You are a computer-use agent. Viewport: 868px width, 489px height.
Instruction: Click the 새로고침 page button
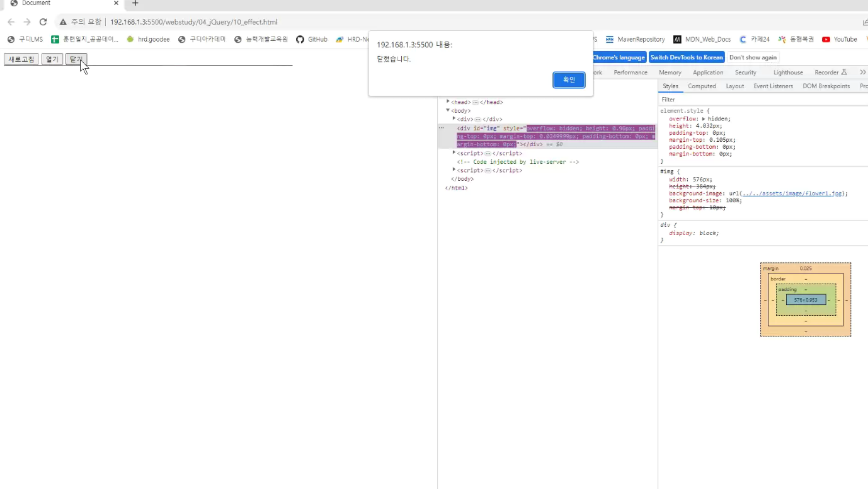21,59
